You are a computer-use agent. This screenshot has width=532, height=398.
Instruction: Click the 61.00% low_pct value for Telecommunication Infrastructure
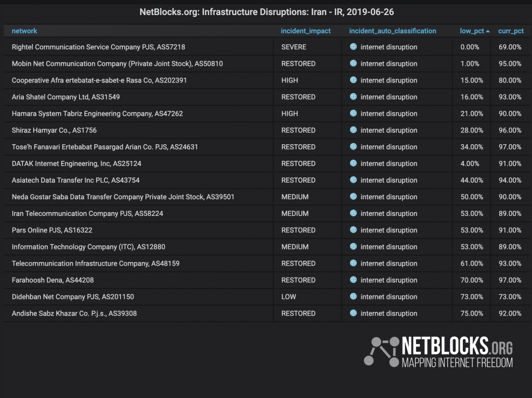click(472, 264)
